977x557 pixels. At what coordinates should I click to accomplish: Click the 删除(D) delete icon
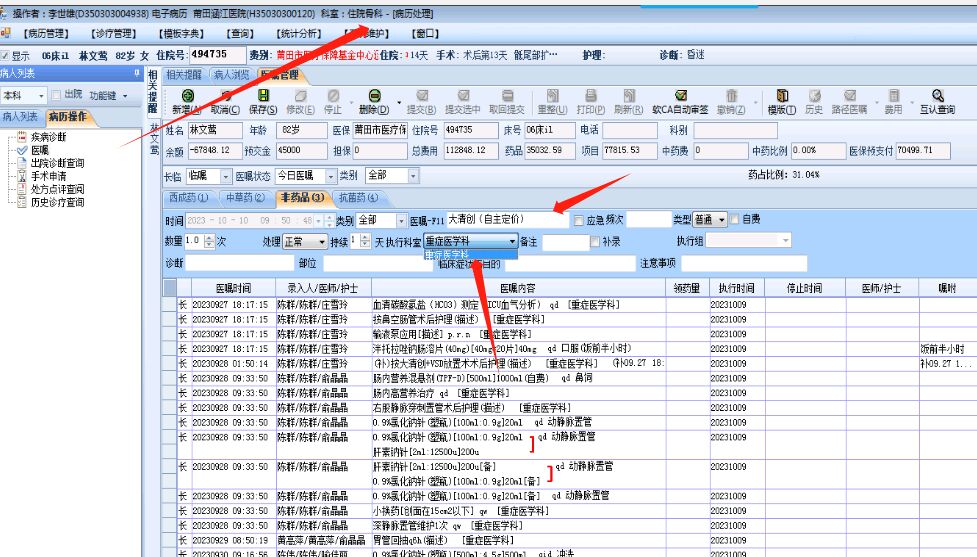[374, 96]
